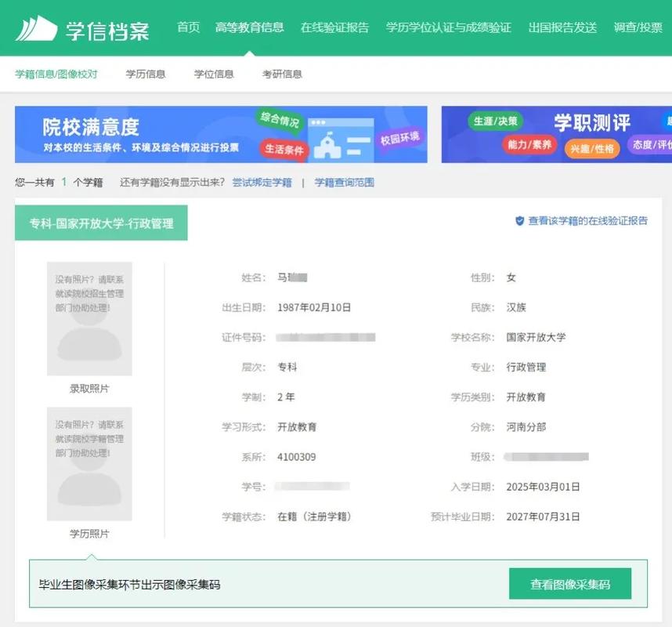
Task: Switch to the 学位信息 tab
Action: [x=214, y=74]
